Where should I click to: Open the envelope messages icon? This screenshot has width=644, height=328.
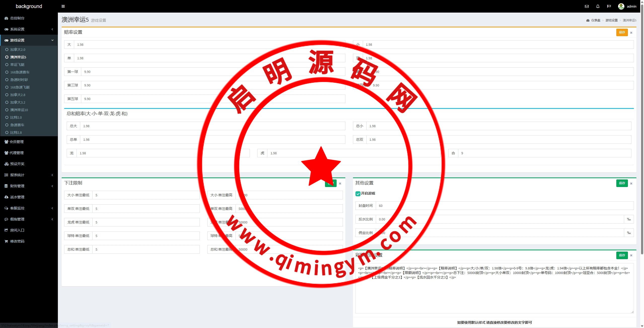click(587, 6)
